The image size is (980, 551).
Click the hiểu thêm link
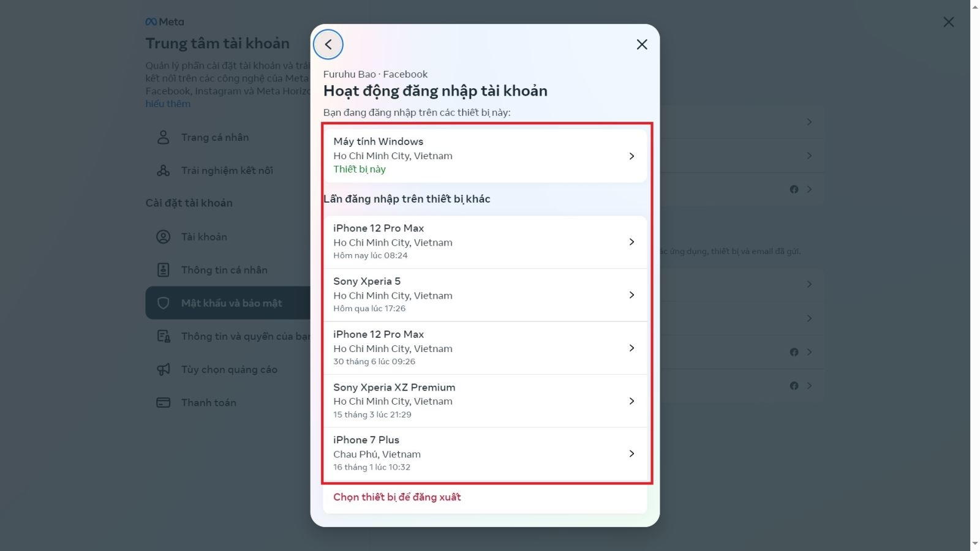click(x=168, y=104)
